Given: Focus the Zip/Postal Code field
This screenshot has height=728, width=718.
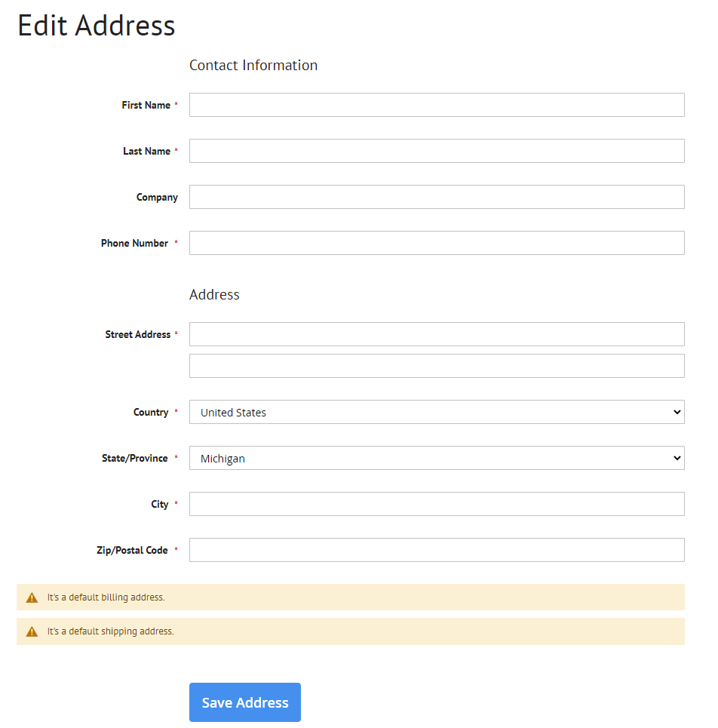Looking at the screenshot, I should click(x=437, y=550).
